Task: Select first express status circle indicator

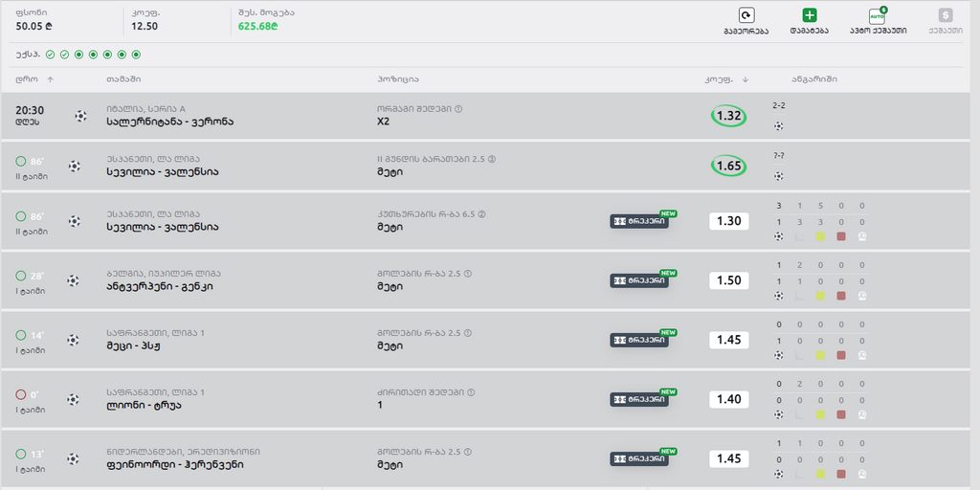Action: [x=51, y=55]
